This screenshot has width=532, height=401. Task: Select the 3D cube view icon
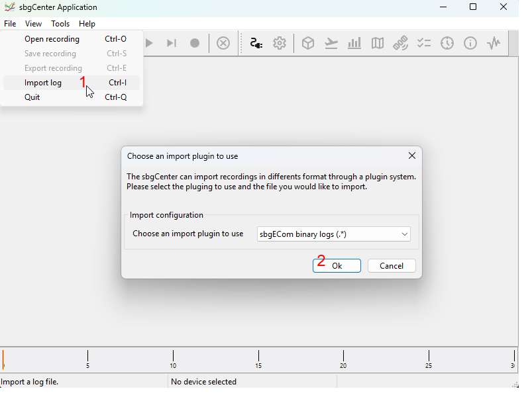[308, 43]
